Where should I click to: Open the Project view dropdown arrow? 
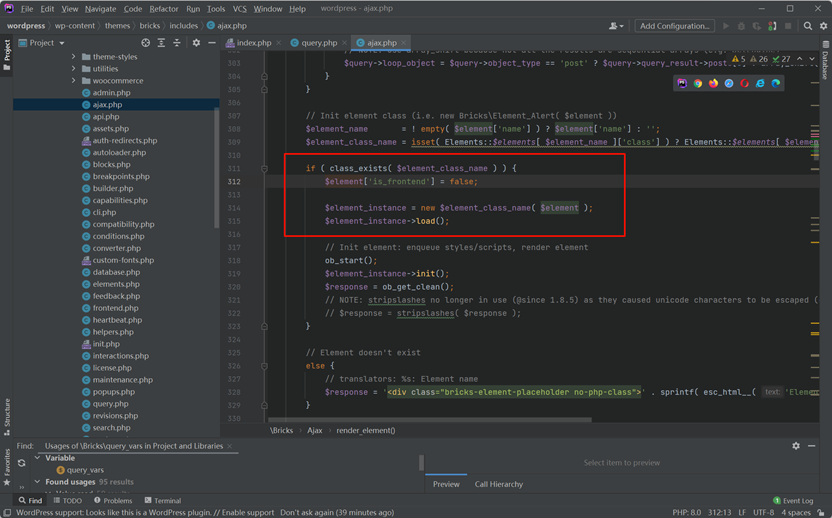62,43
